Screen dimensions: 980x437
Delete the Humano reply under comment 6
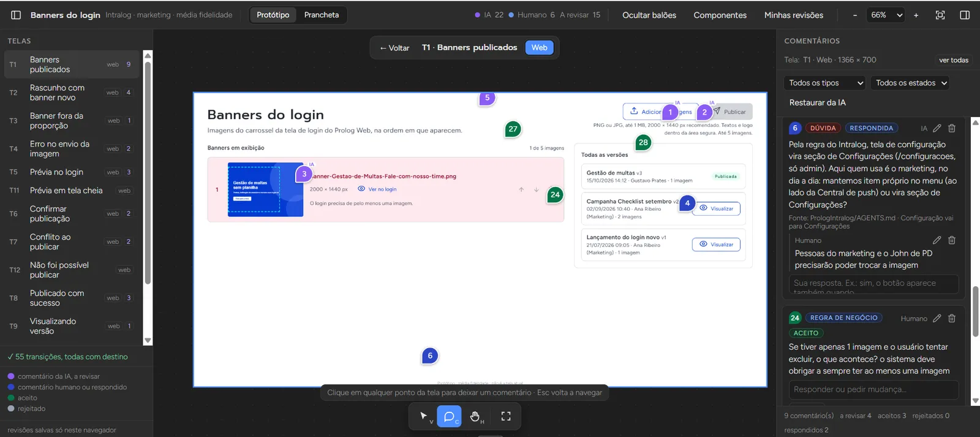952,240
